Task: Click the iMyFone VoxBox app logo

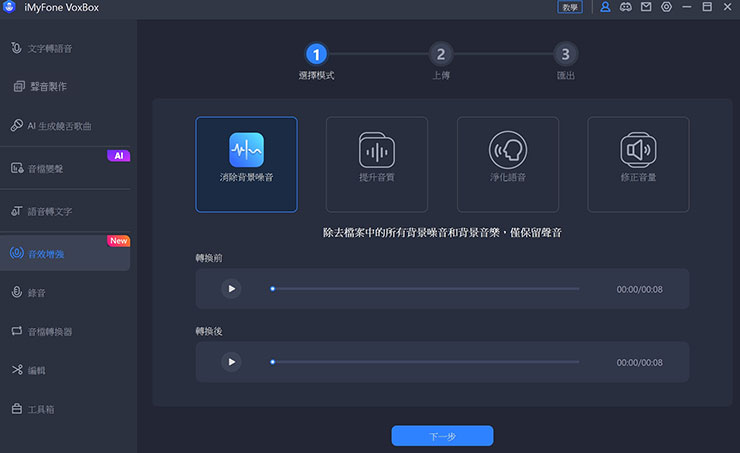Action: click(x=9, y=7)
